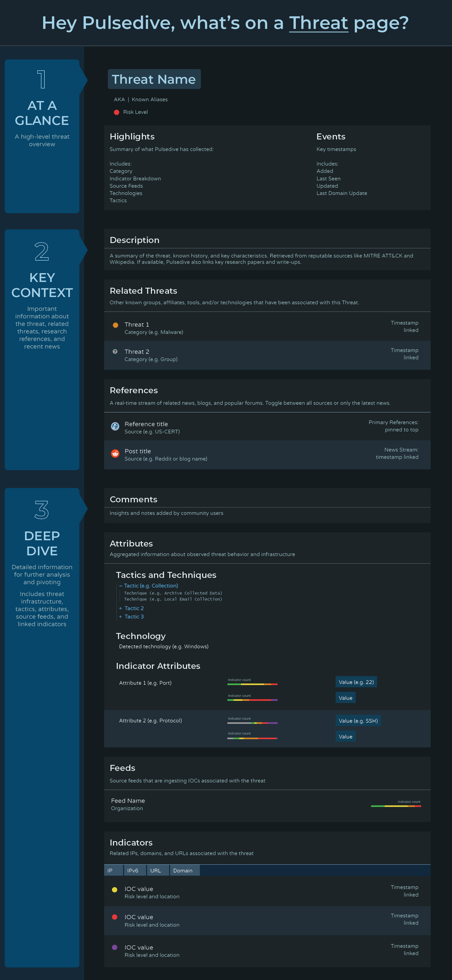The height and width of the screenshot is (980, 452).
Task: Click the orange dot beside Threat 1
Action: [x=116, y=325]
